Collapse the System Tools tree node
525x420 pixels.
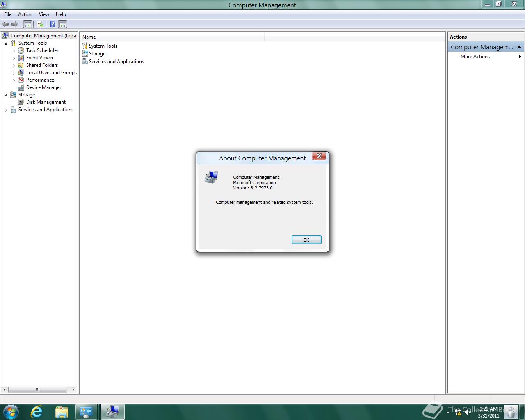pos(6,43)
